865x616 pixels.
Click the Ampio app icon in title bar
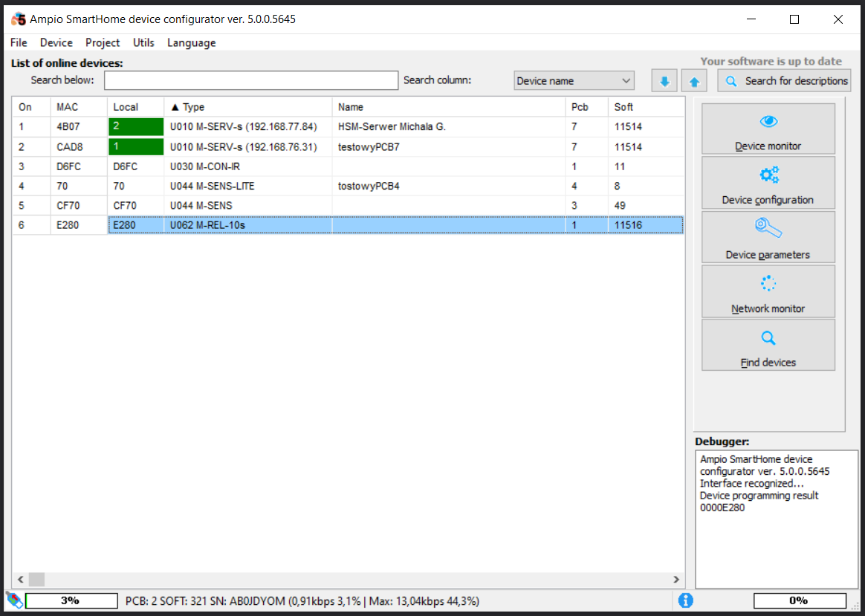[18, 19]
